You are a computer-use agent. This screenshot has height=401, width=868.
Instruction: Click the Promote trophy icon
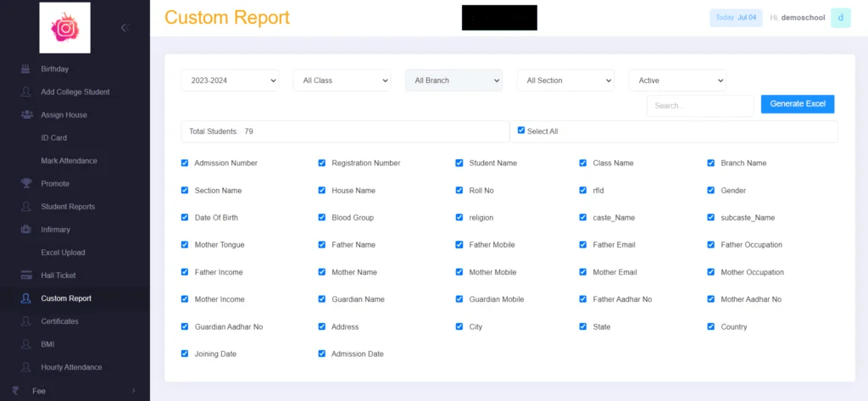[x=26, y=183]
